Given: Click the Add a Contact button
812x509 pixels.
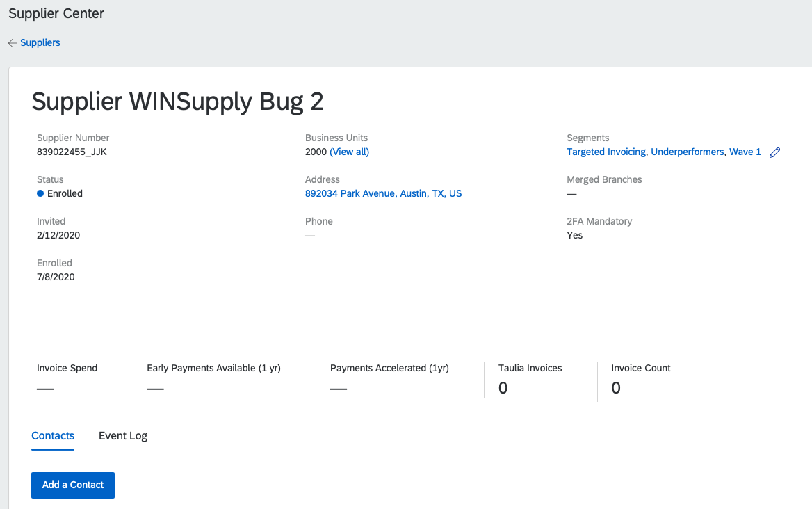Looking at the screenshot, I should [73, 485].
